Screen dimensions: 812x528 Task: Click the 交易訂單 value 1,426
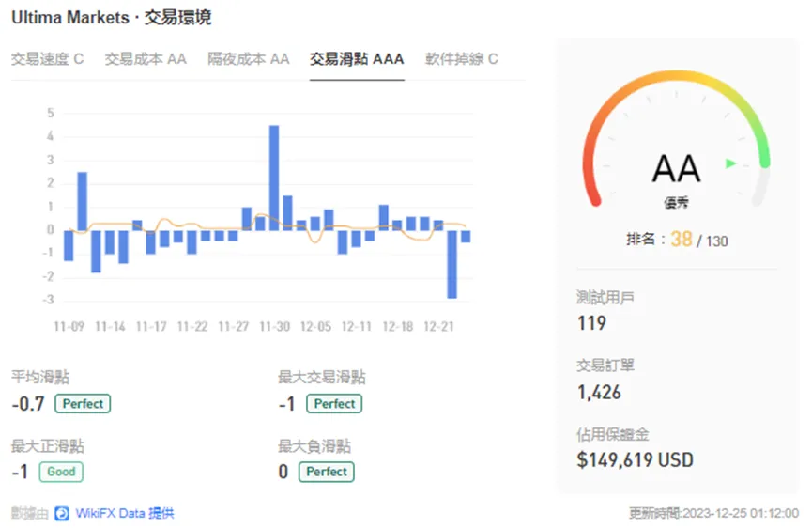(599, 393)
